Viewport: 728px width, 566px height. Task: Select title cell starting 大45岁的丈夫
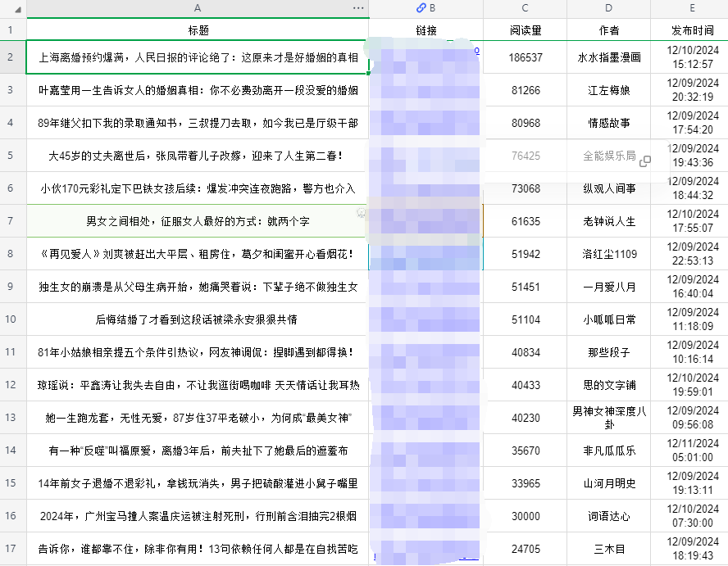coord(198,156)
